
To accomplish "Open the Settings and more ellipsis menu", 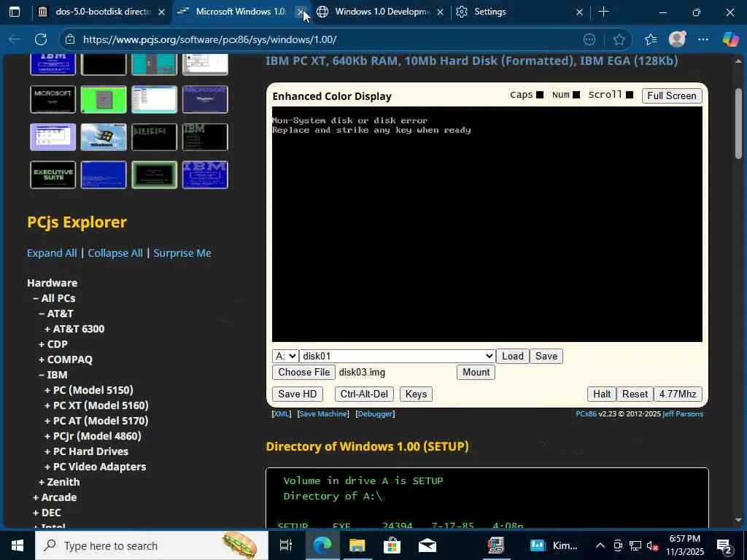I will point(703,39).
